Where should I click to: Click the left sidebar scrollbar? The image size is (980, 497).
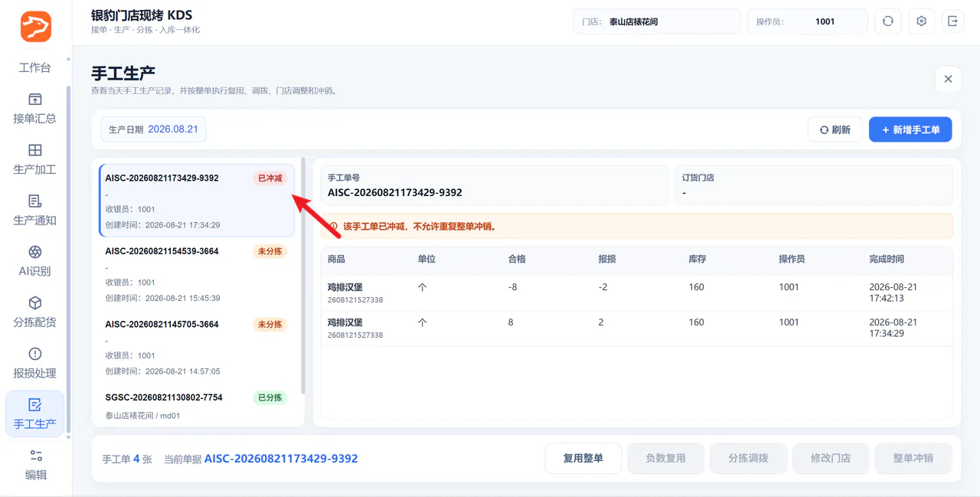click(x=69, y=259)
